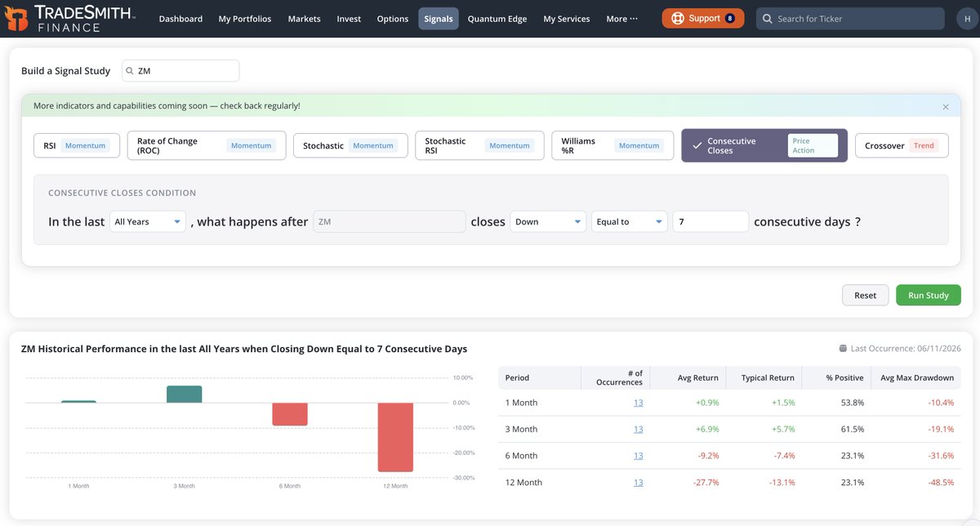Open the Signals tab

(x=439, y=19)
